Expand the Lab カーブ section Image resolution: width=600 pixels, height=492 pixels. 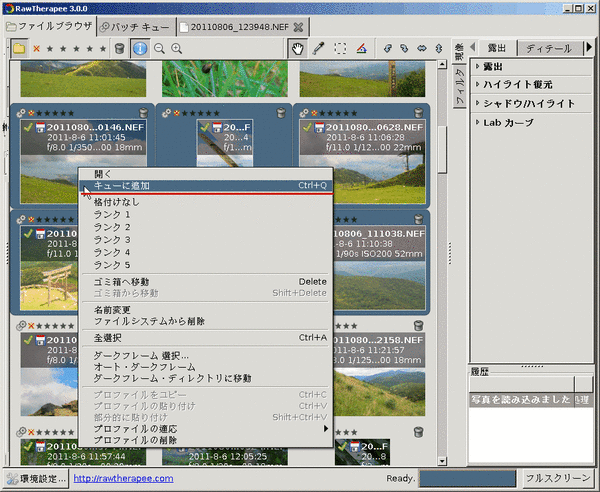point(531,122)
